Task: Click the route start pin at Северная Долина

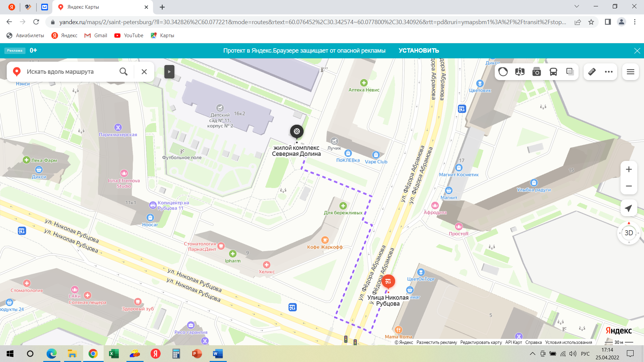Action: click(x=297, y=132)
